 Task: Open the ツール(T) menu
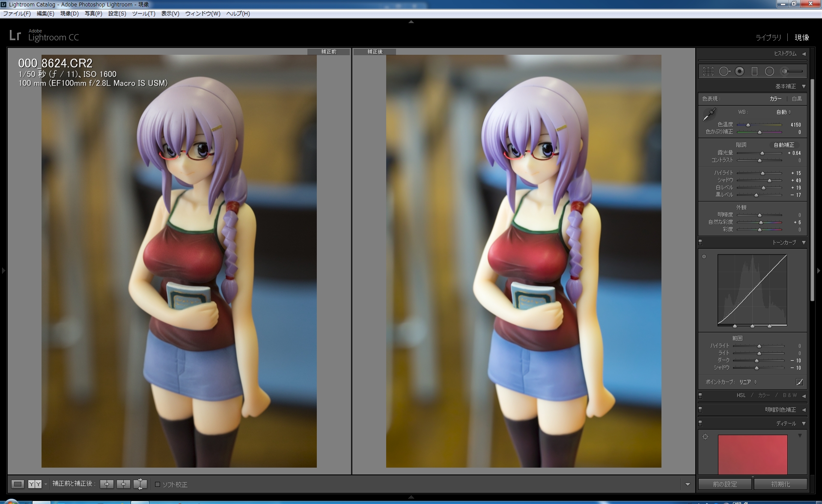pos(143,14)
